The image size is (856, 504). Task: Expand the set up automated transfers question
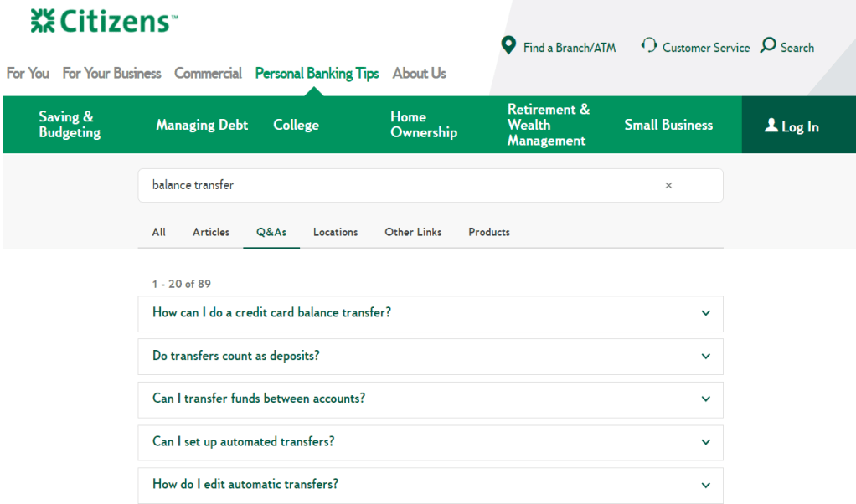(705, 442)
